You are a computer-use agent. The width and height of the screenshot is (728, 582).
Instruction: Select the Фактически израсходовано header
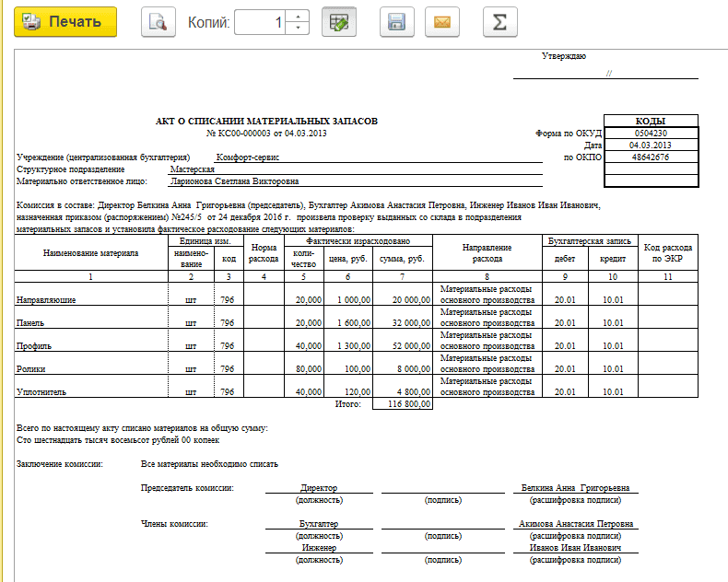358,241
